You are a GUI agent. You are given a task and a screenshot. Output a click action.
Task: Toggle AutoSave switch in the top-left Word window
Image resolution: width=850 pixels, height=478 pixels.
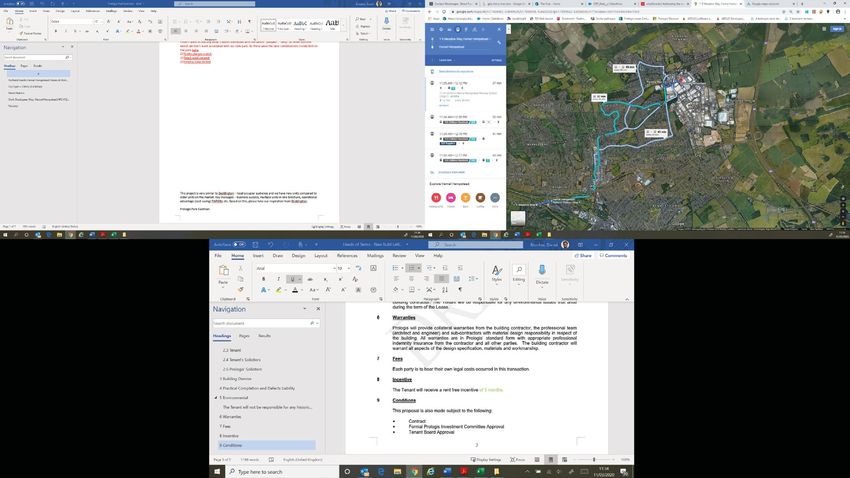coord(21,3)
